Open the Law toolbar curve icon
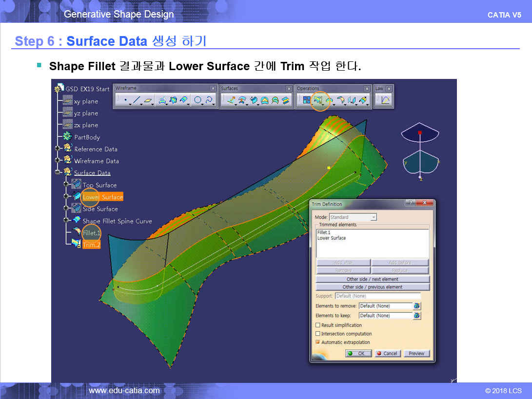This screenshot has width=532, height=399. click(385, 100)
